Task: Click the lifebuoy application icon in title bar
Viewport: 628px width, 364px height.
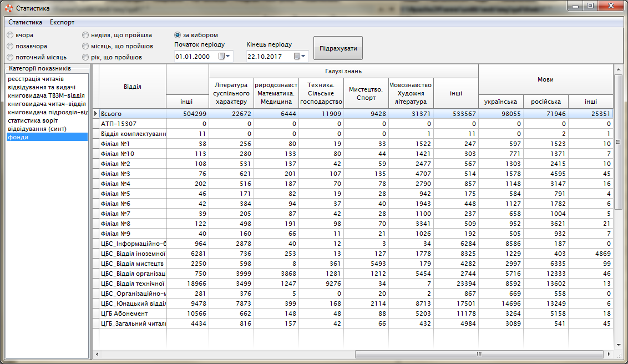Action: [x=9, y=8]
